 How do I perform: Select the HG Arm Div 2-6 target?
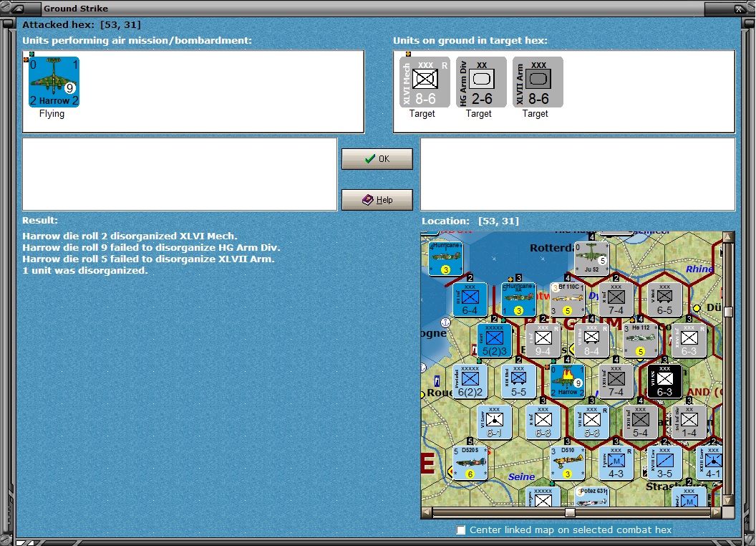click(x=481, y=82)
